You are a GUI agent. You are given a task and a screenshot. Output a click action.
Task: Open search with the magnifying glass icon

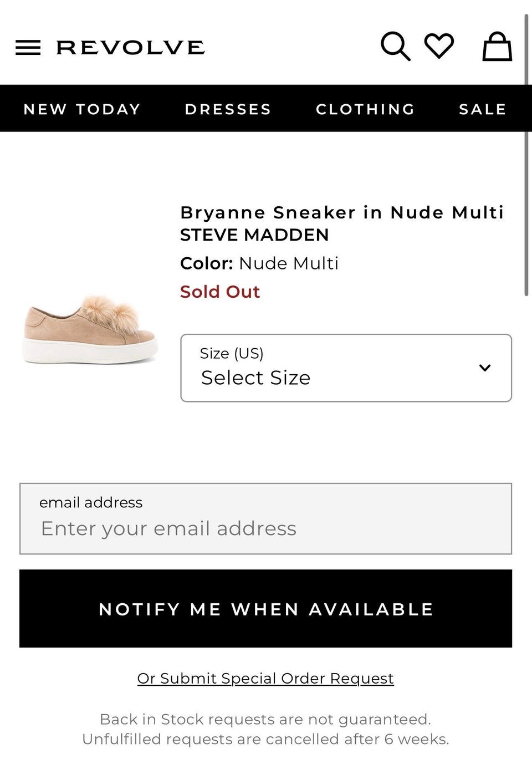pyautogui.click(x=395, y=46)
